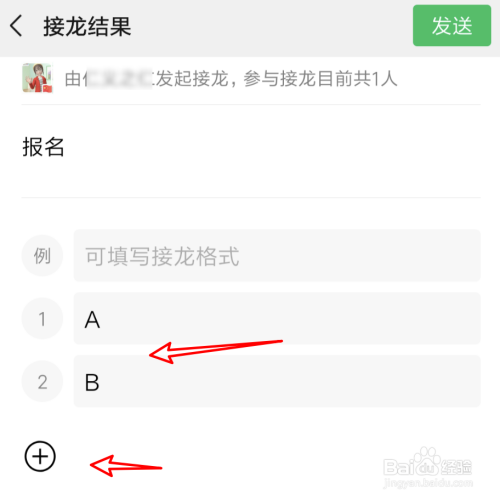
Task: Tap the blurred initiator name
Action: (x=118, y=79)
